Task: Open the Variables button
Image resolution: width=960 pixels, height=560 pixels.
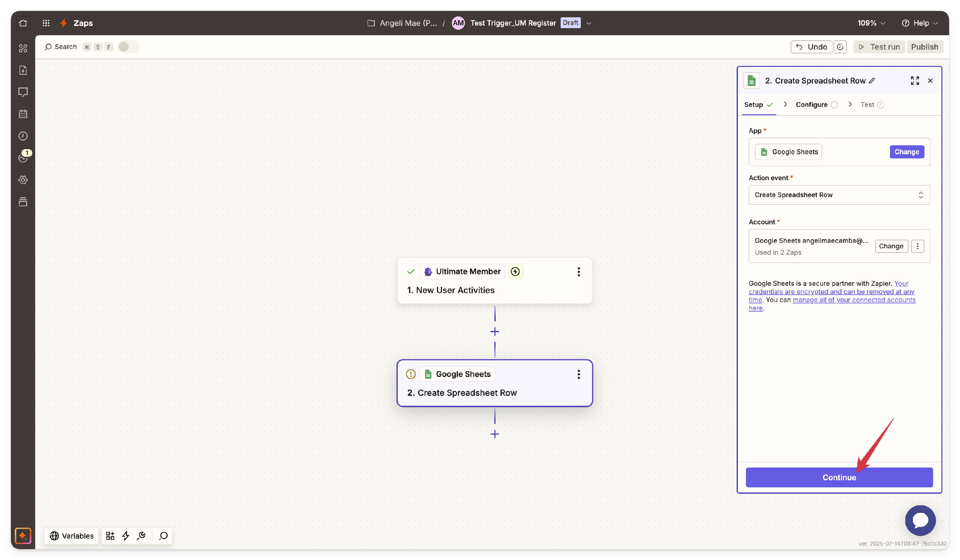Action: (71, 536)
